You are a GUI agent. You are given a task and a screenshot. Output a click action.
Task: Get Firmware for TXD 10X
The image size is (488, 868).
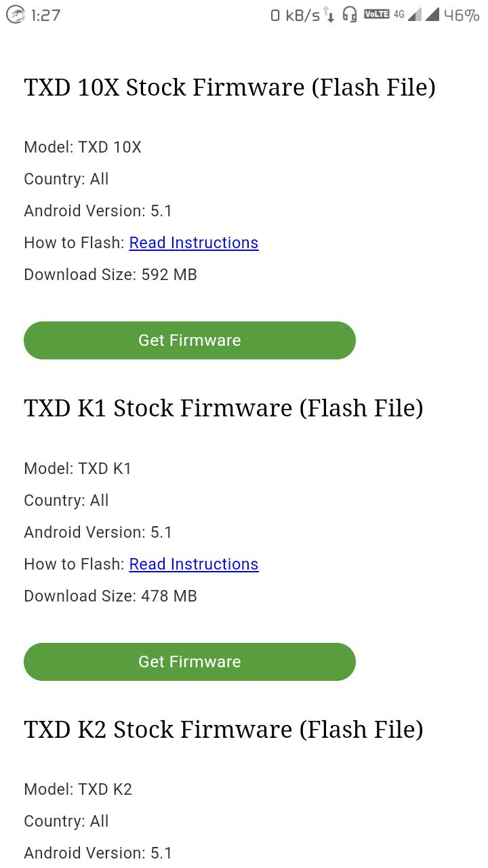(x=190, y=340)
